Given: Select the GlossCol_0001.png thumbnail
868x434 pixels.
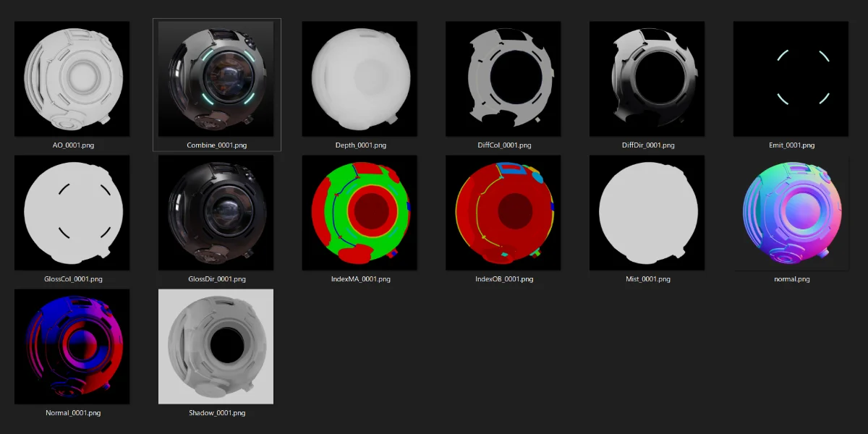Looking at the screenshot, I should pos(72,213).
